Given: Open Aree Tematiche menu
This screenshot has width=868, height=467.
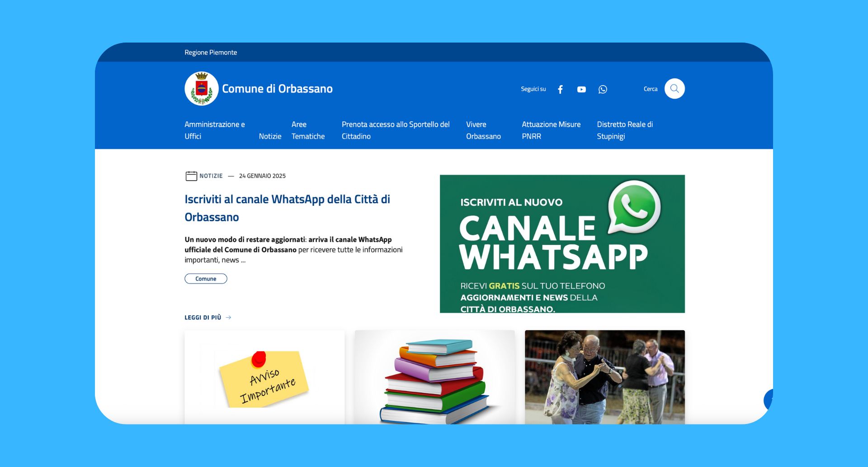Looking at the screenshot, I should 308,130.
